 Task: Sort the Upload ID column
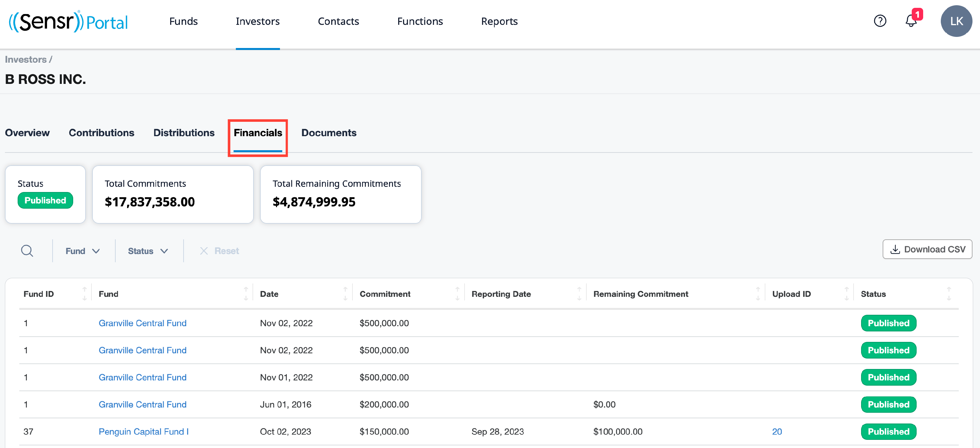846,294
